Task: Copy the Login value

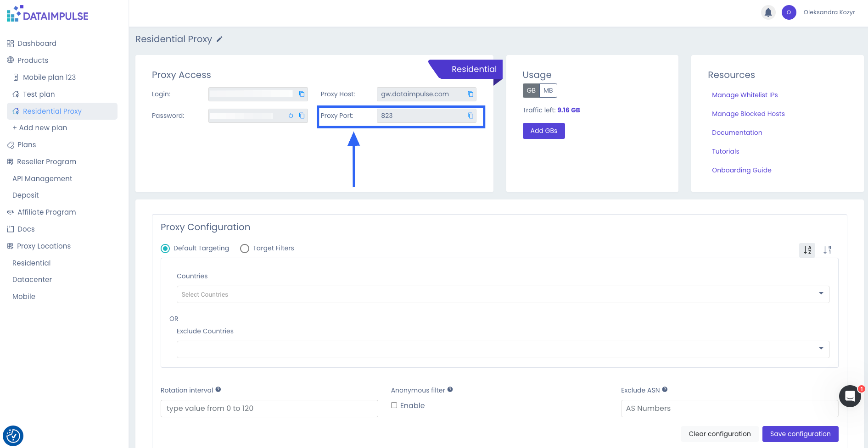Action: click(302, 94)
